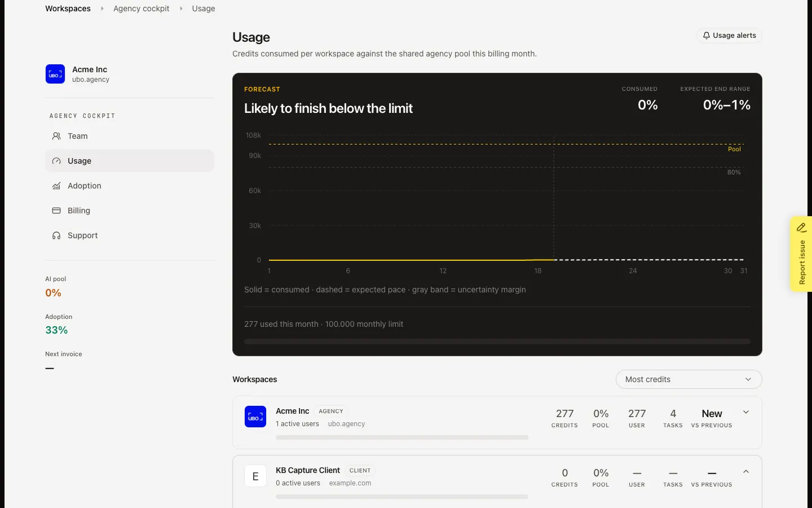Click breadcrumb arrow after Workspaces

tap(102, 8)
